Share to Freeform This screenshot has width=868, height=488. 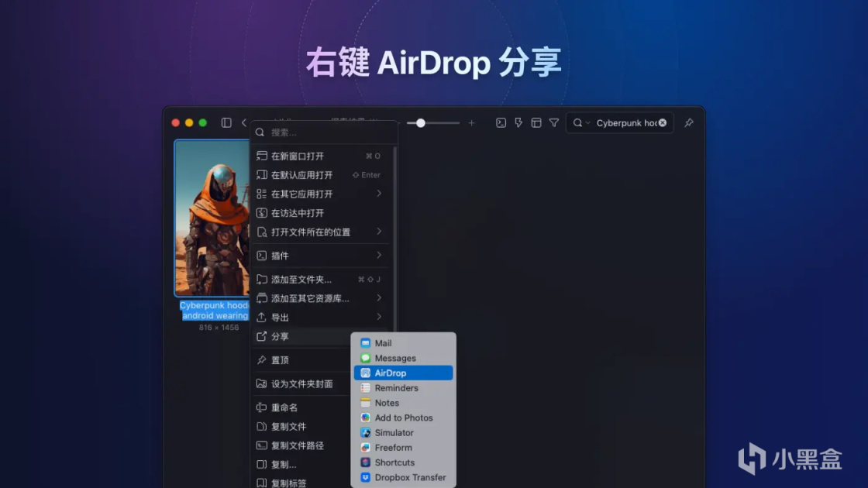click(403, 448)
